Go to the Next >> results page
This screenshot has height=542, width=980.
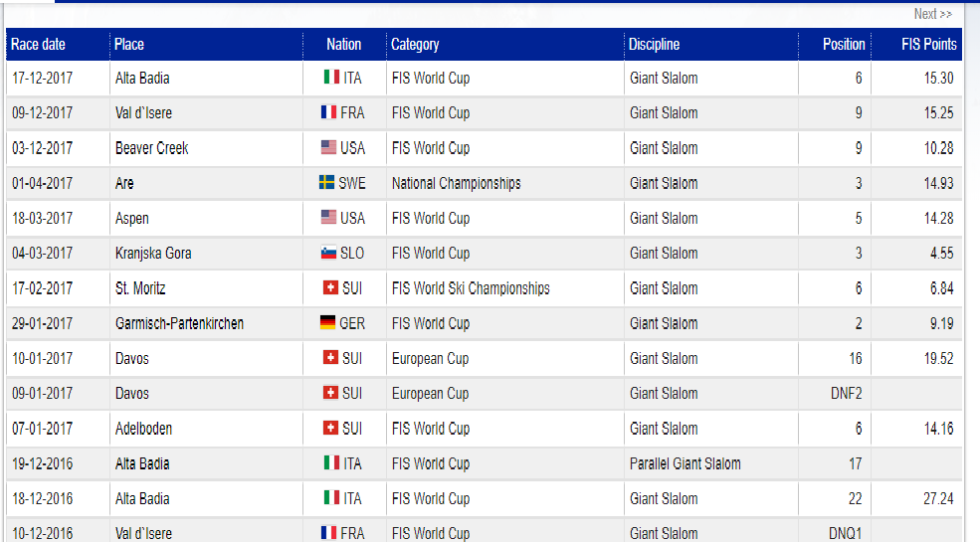[x=932, y=14]
